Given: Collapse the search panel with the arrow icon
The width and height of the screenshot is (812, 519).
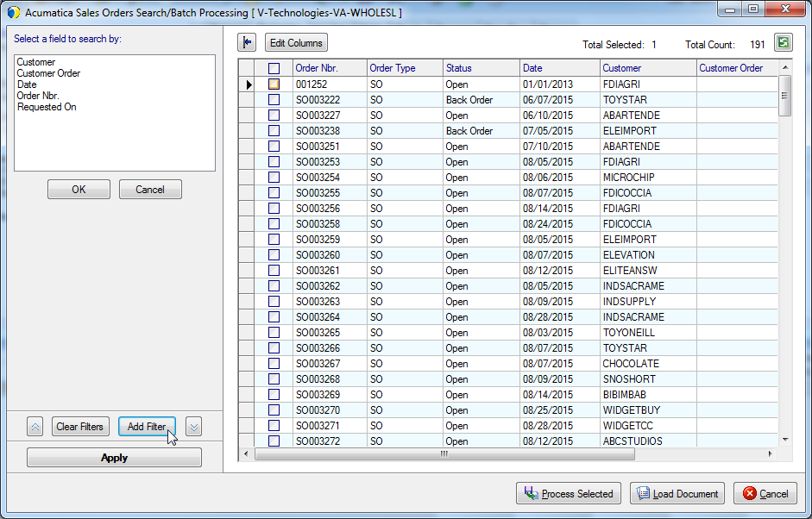Looking at the screenshot, I should click(x=247, y=42).
